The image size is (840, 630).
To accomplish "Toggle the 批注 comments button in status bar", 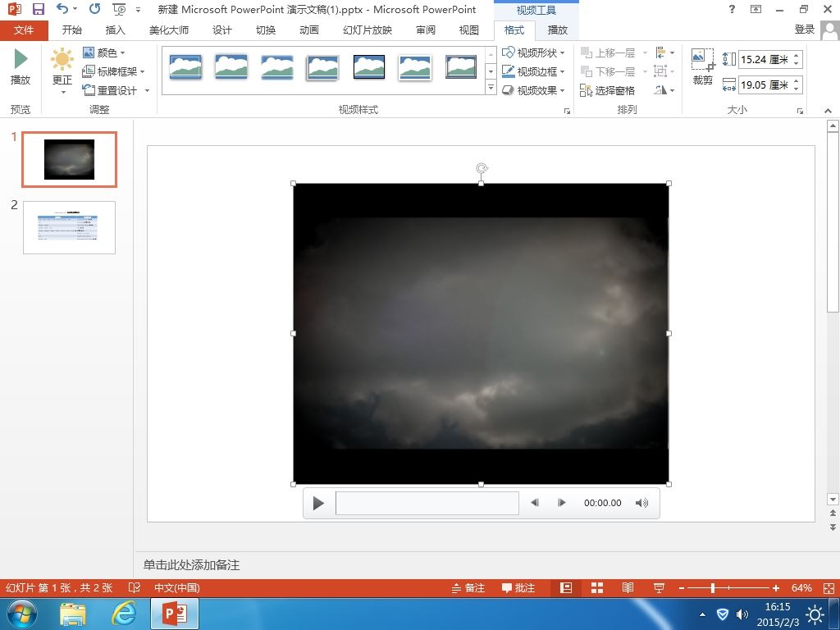I will point(518,587).
